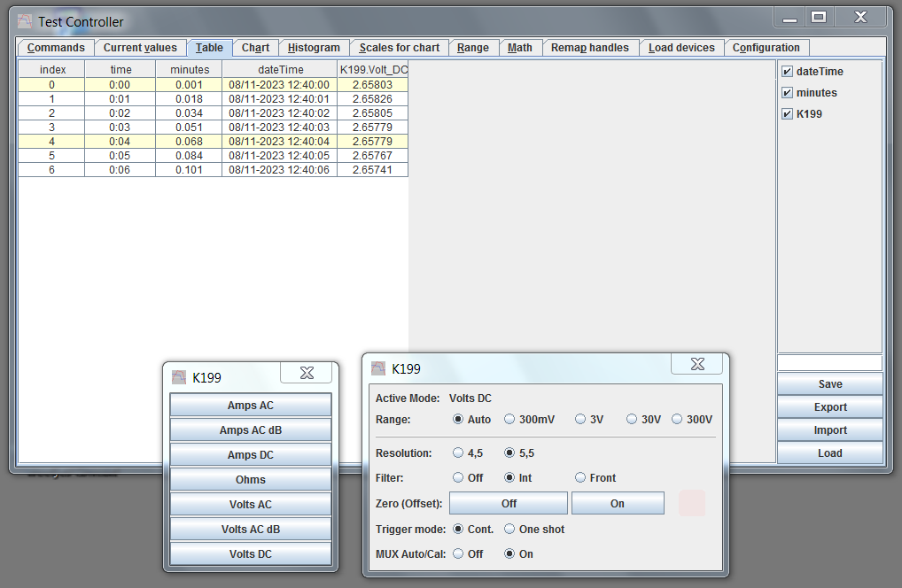
Task: Uncheck the dateTime column checkbox
Action: tap(787, 72)
